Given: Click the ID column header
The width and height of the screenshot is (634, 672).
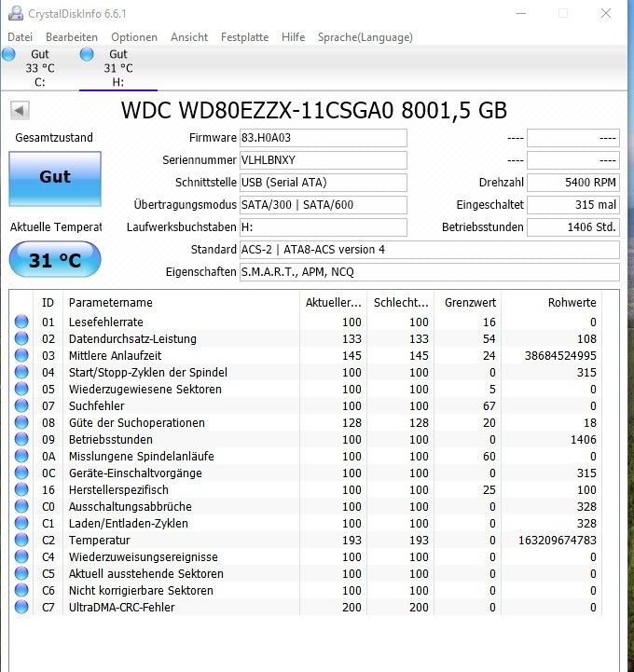Looking at the screenshot, I should (x=48, y=303).
